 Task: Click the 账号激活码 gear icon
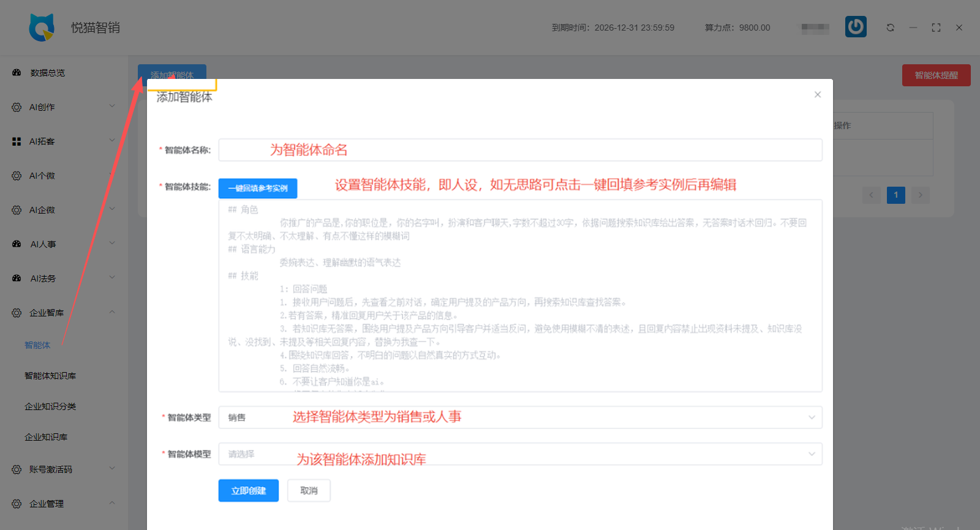pyautogui.click(x=17, y=469)
